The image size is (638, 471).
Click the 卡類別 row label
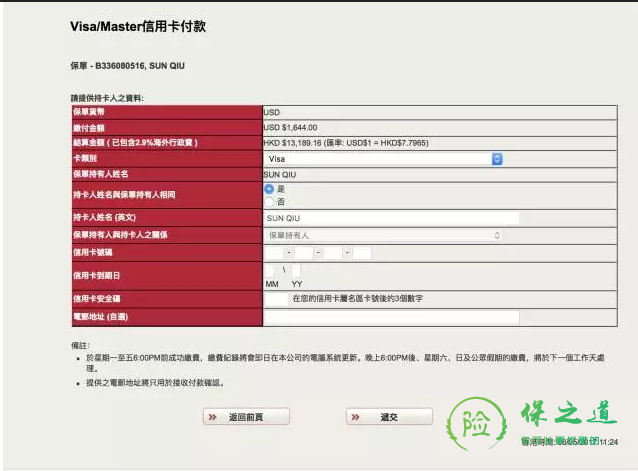click(85, 159)
